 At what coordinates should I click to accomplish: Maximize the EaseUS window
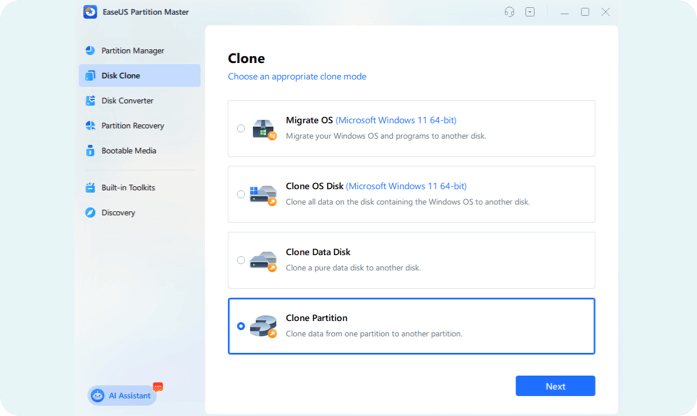585,12
